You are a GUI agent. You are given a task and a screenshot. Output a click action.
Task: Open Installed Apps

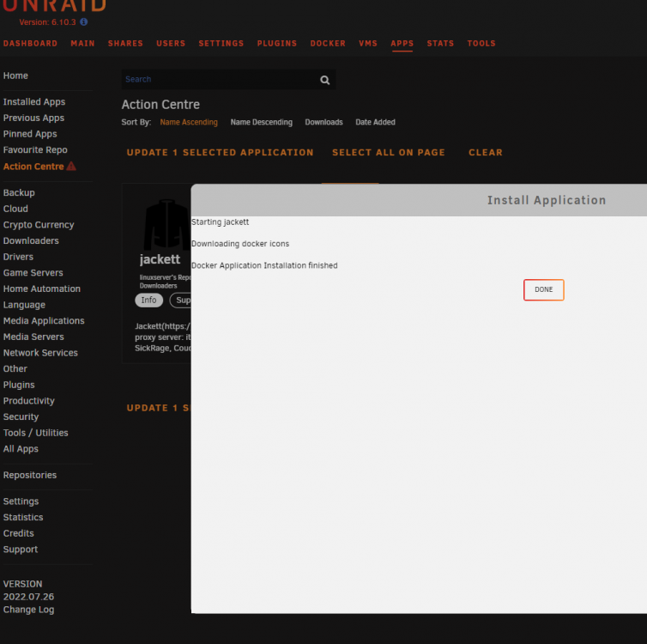[34, 101]
